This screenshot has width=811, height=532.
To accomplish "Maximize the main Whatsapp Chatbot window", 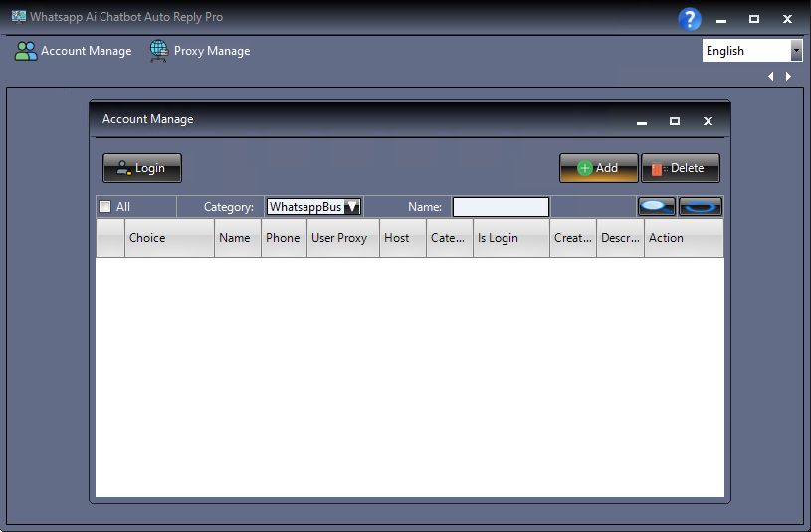I will click(x=754, y=19).
